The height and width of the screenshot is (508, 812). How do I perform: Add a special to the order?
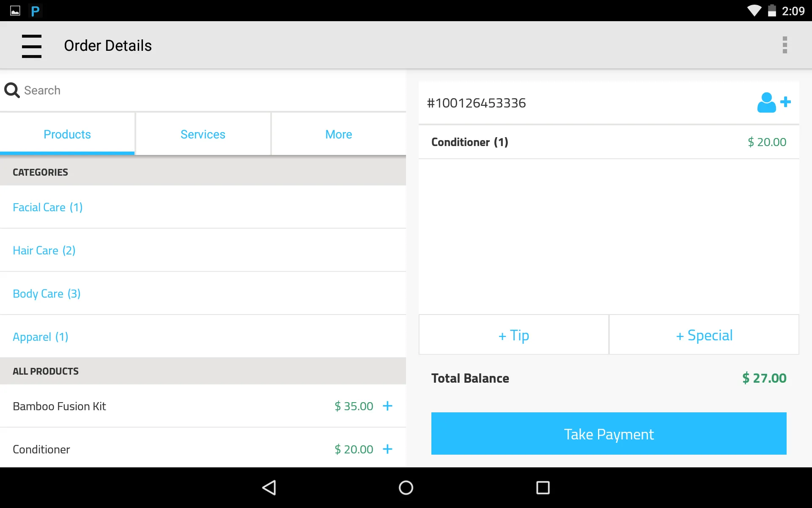click(x=704, y=335)
